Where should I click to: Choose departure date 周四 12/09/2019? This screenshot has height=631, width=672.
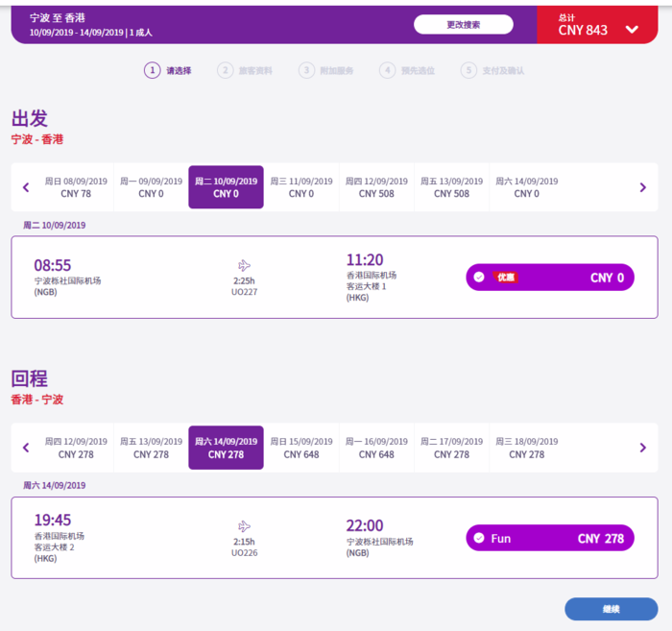pyautogui.click(x=376, y=187)
